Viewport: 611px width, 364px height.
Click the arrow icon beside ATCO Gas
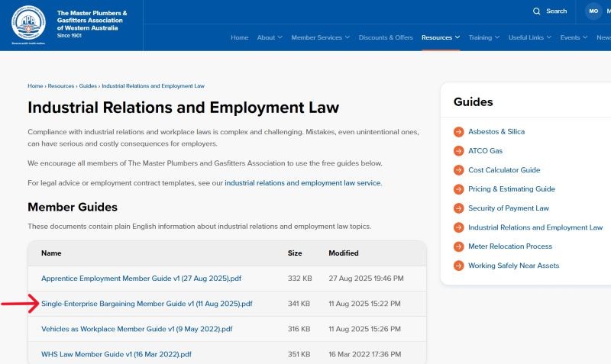coord(459,150)
